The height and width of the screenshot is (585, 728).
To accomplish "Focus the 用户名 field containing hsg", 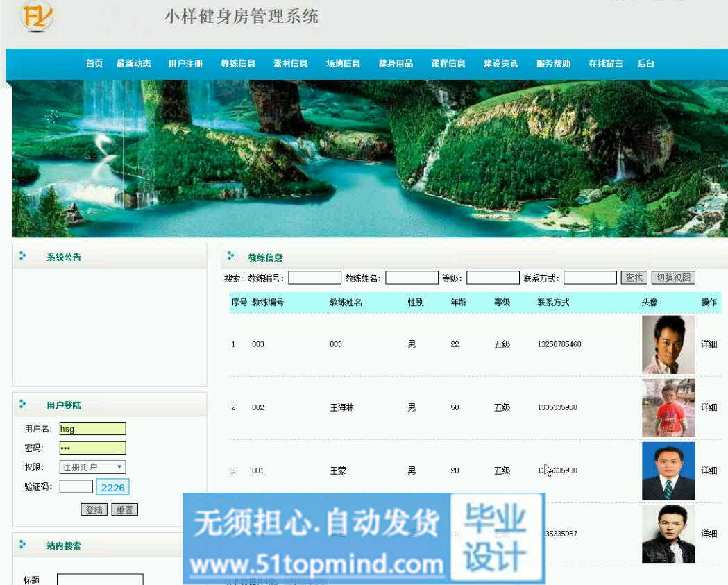I will pyautogui.click(x=93, y=429).
